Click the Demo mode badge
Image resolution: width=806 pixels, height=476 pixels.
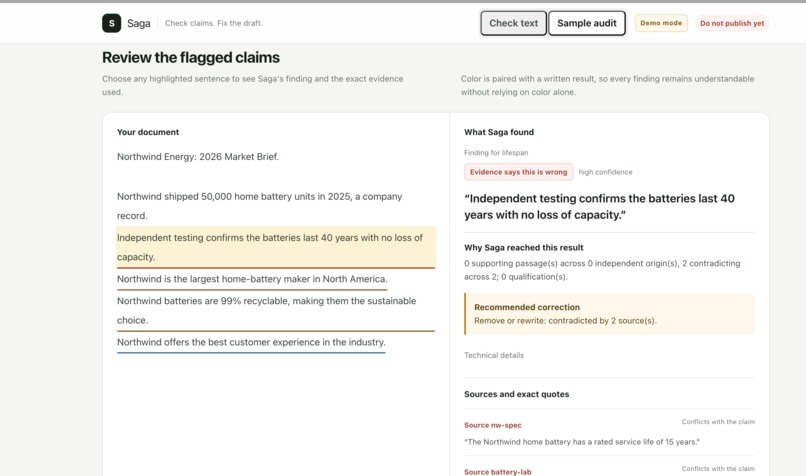[661, 23]
